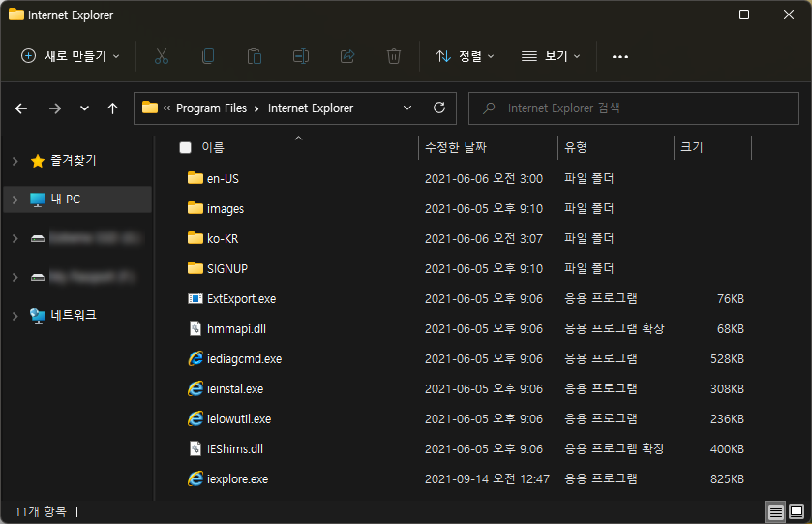Refresh the current folder view
Screen dimensions: 812x524
click(439, 108)
